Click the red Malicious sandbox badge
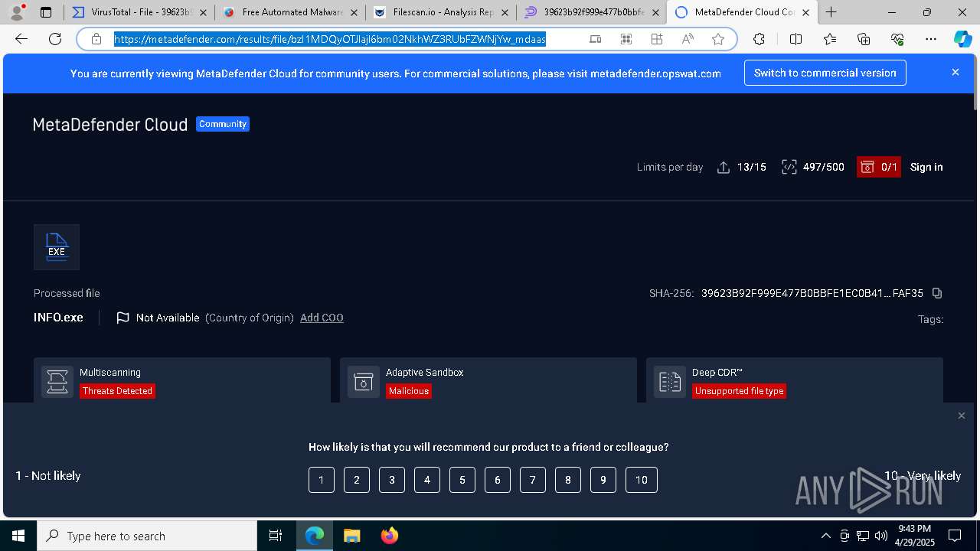This screenshot has height=551, width=980. pos(409,391)
